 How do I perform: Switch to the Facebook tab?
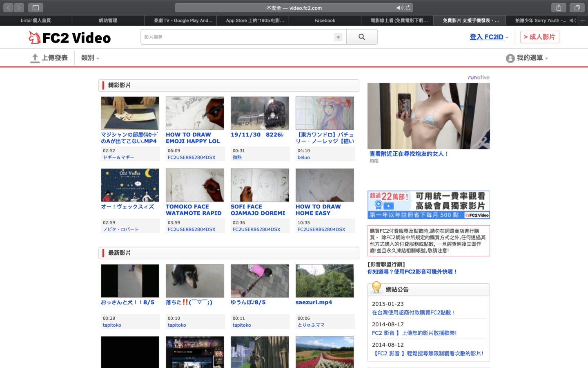pos(325,20)
